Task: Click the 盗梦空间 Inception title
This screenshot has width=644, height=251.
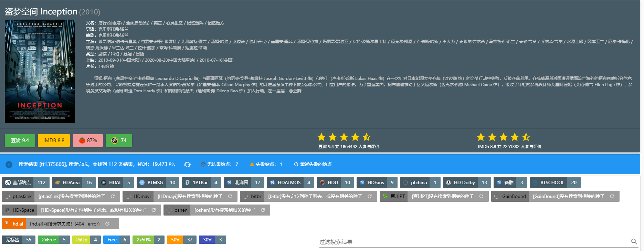Action: click(41, 11)
